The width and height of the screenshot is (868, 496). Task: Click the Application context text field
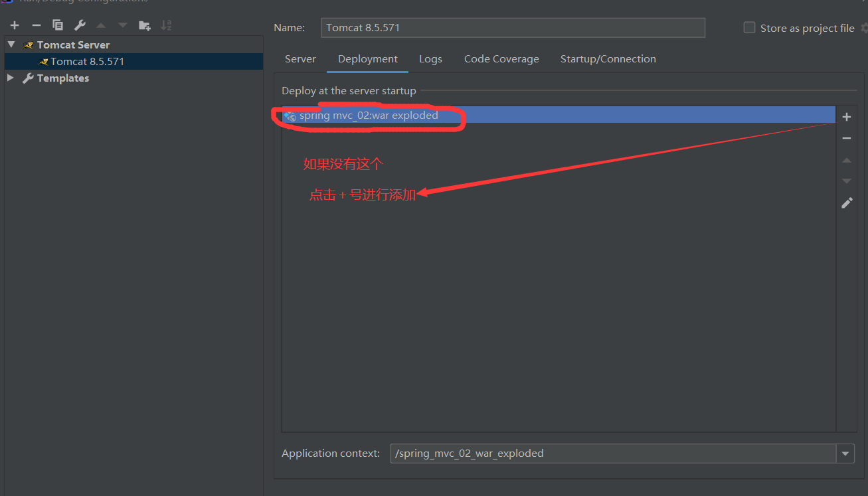(613, 454)
